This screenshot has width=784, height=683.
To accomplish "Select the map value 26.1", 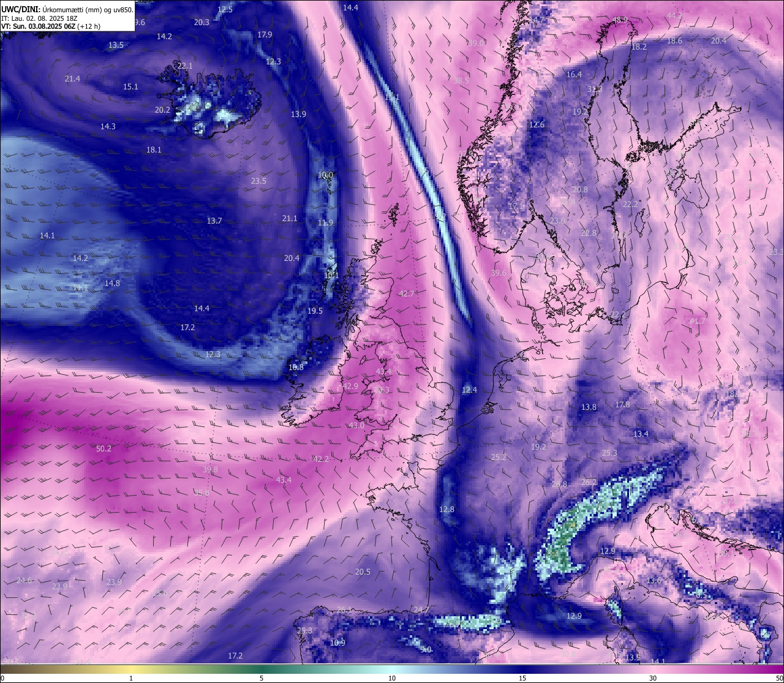I will pos(345,609).
